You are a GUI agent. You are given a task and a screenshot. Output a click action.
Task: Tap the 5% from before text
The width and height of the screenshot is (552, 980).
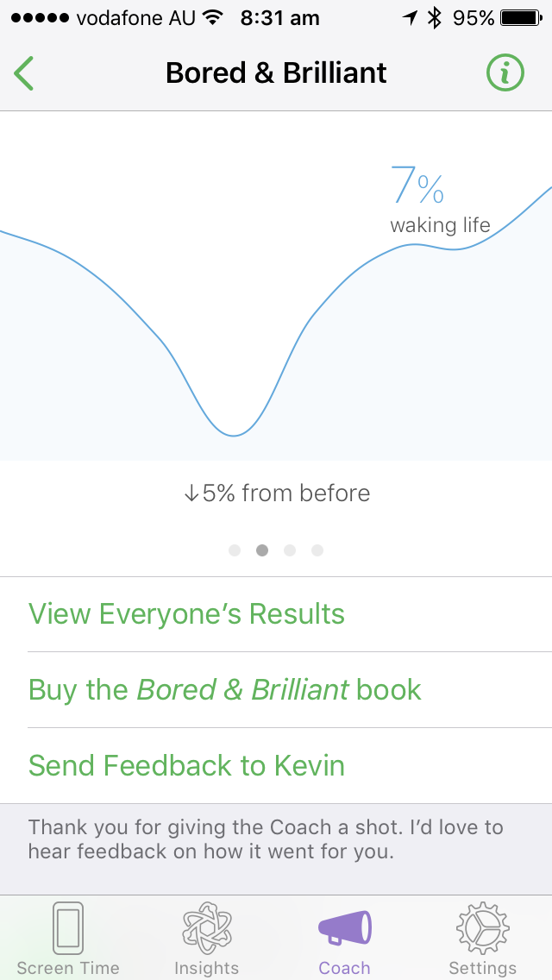coord(276,493)
